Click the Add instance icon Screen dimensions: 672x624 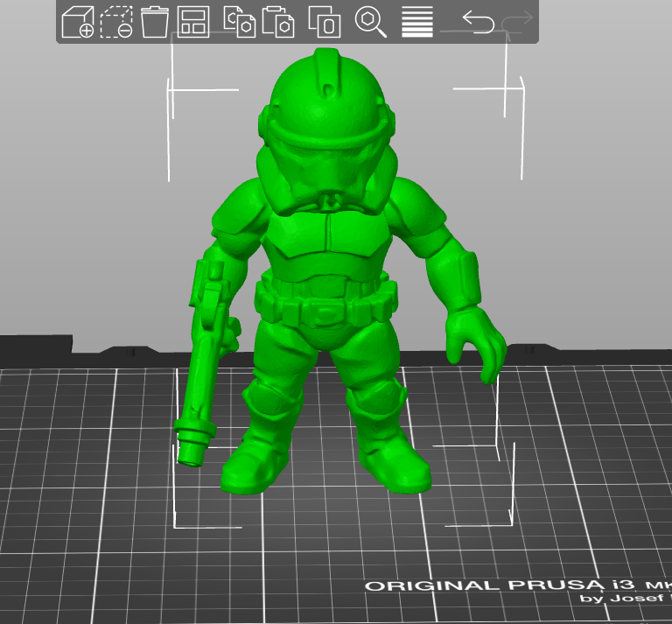(x=325, y=22)
